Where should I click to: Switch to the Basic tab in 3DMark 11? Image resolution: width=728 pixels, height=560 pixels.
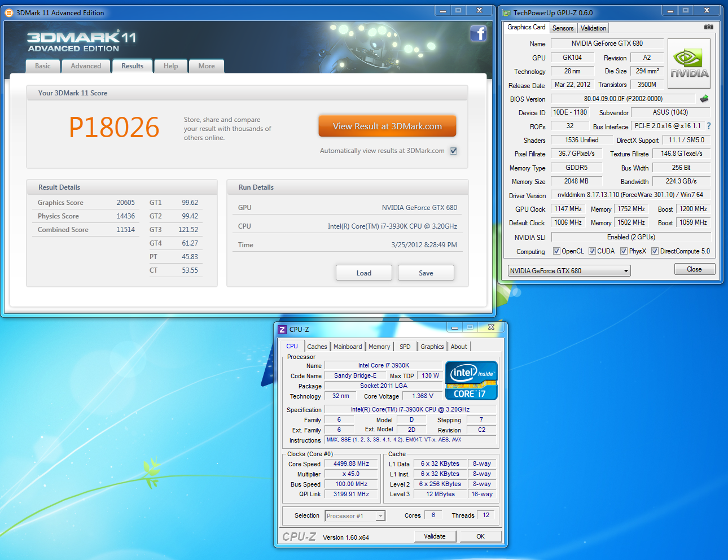pos(43,66)
